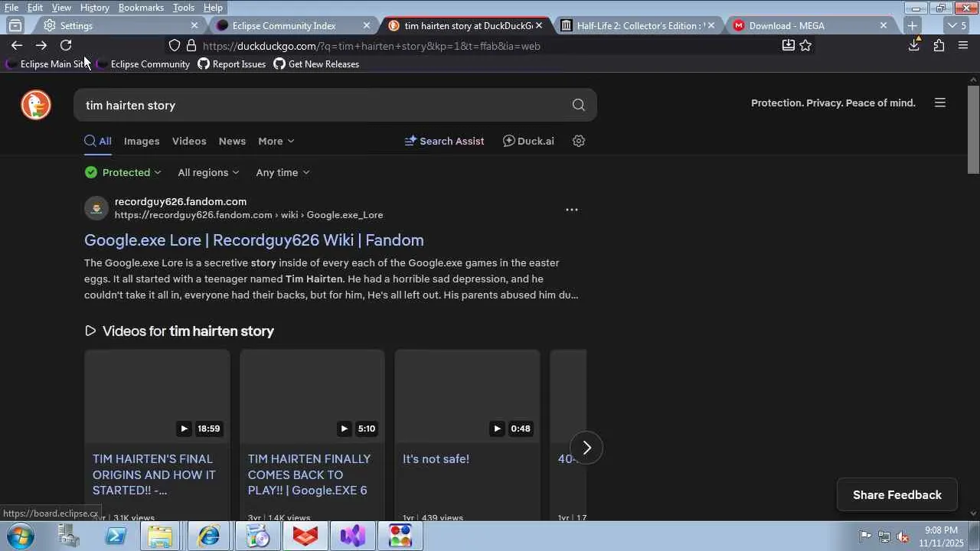Switch to the Download - MEGA tab
This screenshot has width=980, height=551.
tap(811, 25)
